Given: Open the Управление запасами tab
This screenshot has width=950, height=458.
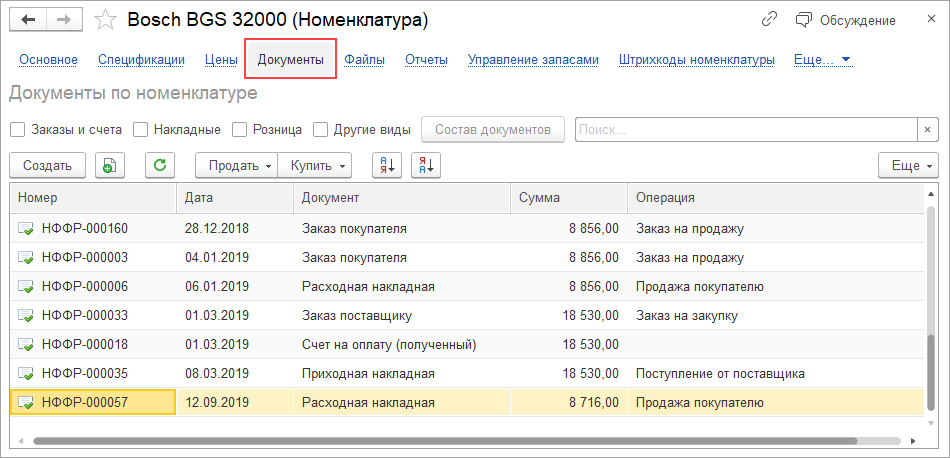Looking at the screenshot, I should (x=533, y=60).
